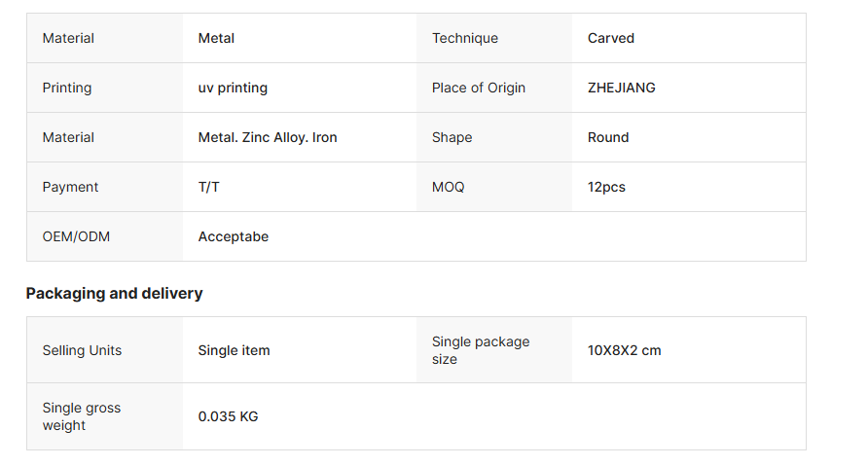Click the '12pcs' MOQ value
Image resolution: width=868 pixels, height=466 pixels.
[x=606, y=187]
